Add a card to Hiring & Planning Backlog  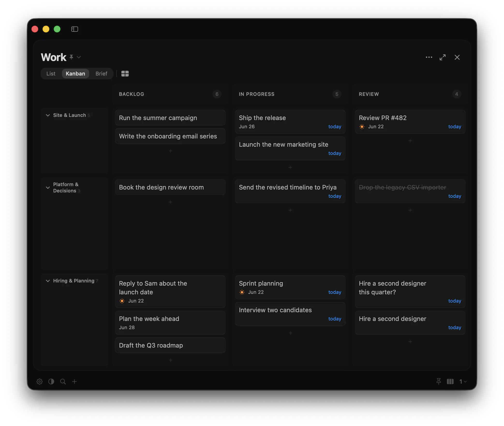pyautogui.click(x=170, y=360)
